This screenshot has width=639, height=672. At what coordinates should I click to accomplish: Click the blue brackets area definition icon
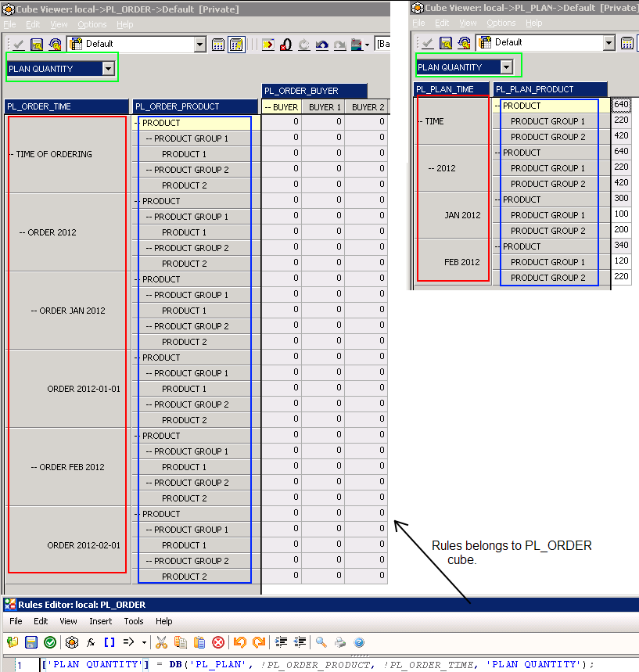click(109, 642)
